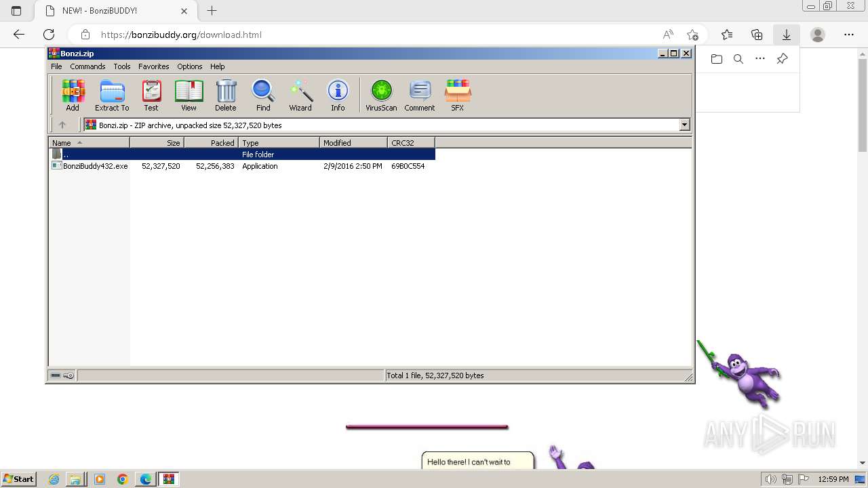Image resolution: width=868 pixels, height=488 pixels.
Task: Open the browser Collections icon
Action: pyautogui.click(x=757, y=35)
